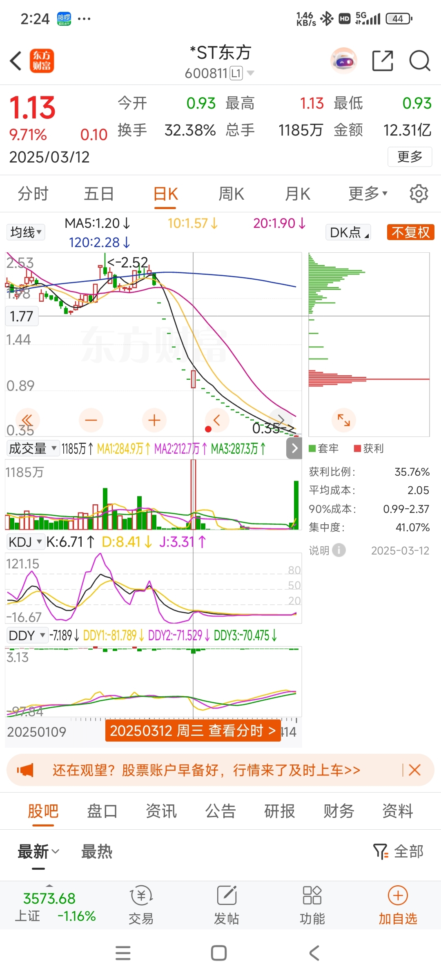Expand the 更多 chart period dropdown
Image resolution: width=441 pixels, height=980 pixels.
tap(368, 194)
